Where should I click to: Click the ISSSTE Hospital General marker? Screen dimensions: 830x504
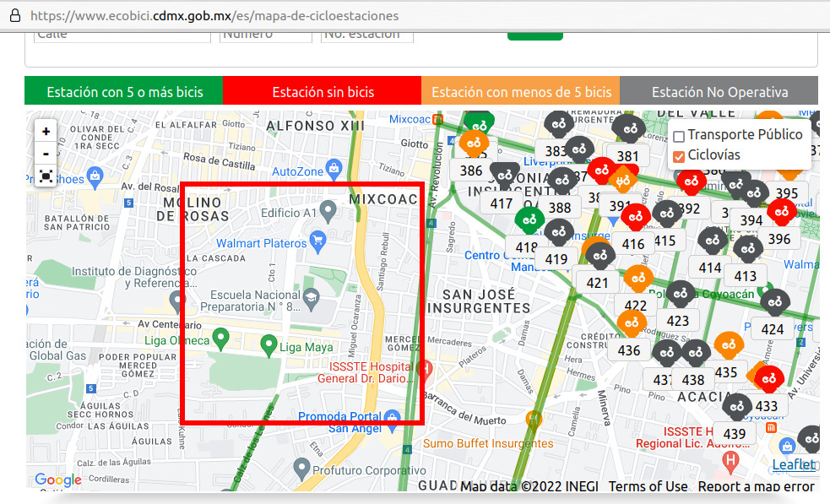[x=425, y=371]
